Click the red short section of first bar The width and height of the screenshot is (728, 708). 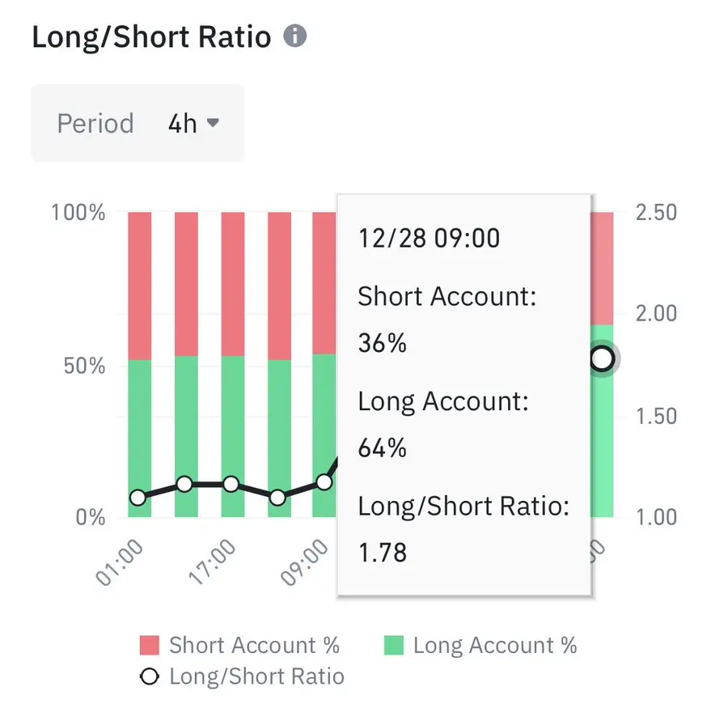(140, 283)
